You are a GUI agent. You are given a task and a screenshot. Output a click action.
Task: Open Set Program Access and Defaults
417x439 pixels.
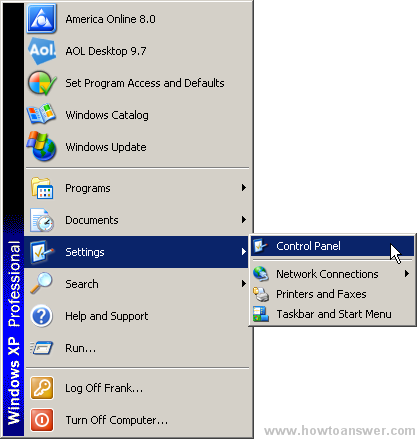point(137,83)
